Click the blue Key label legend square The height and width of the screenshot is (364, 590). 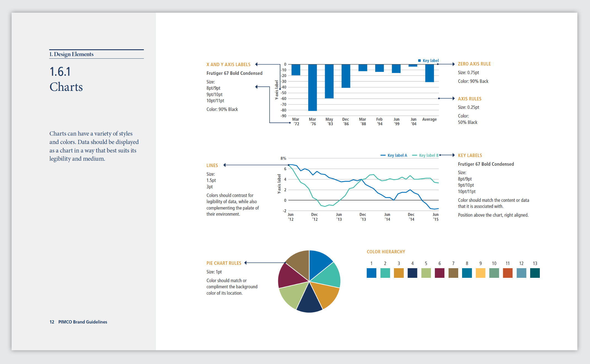[419, 61]
